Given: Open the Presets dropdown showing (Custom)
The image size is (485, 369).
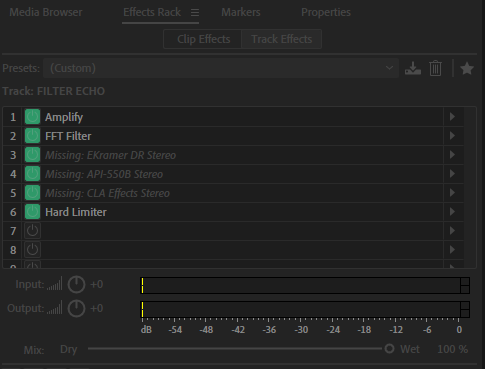Looking at the screenshot, I should click(221, 68).
